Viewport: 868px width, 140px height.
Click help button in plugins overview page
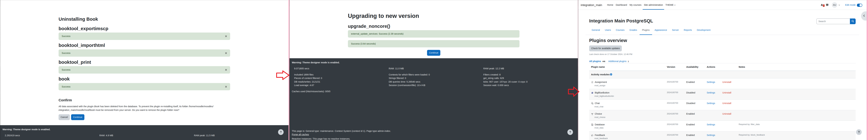(x=859, y=132)
